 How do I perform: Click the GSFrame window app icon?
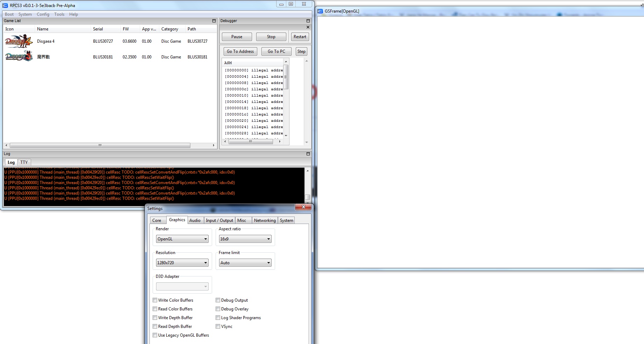(x=320, y=11)
